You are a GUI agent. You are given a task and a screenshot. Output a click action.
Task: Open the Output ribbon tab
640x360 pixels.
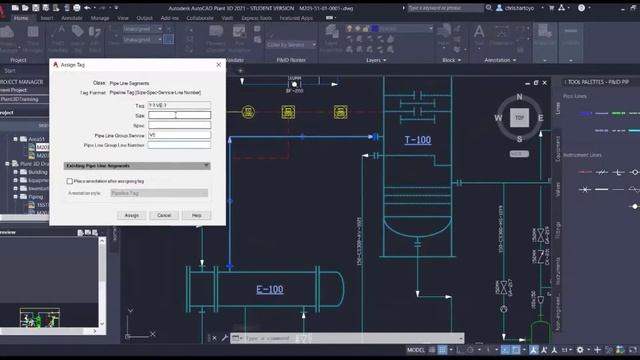click(144, 18)
